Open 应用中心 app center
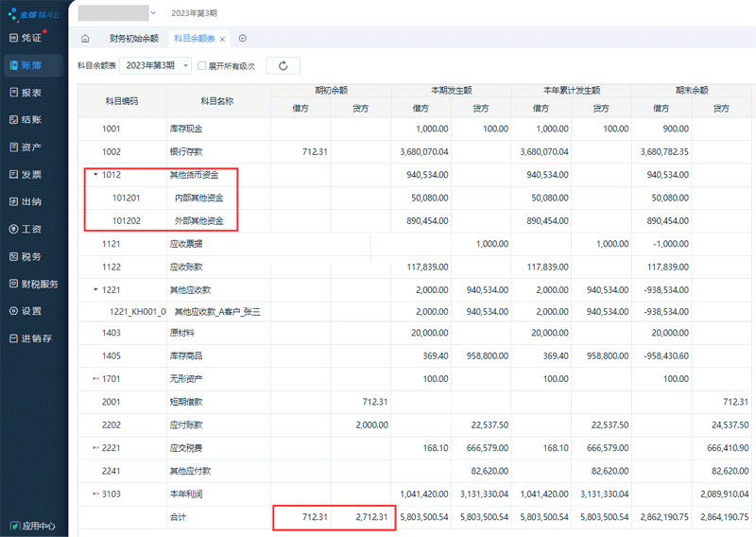Image resolution: width=756 pixels, height=537 pixels. pos(33,525)
